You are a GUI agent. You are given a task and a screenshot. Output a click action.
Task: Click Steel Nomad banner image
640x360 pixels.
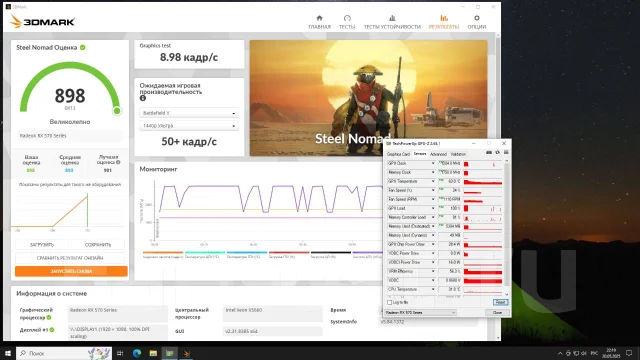[369, 98]
